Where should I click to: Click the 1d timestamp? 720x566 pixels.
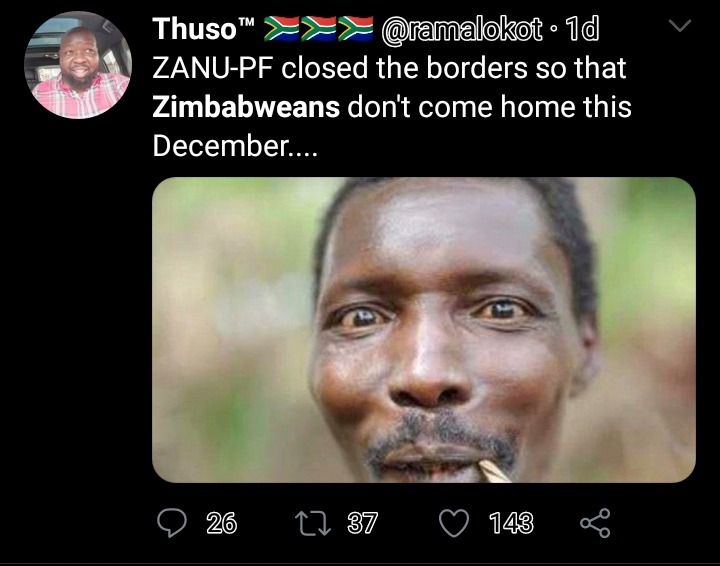[x=582, y=29]
